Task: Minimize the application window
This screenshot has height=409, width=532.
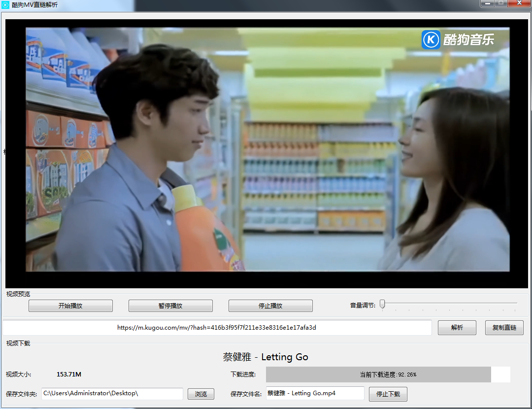Action: 488,3
